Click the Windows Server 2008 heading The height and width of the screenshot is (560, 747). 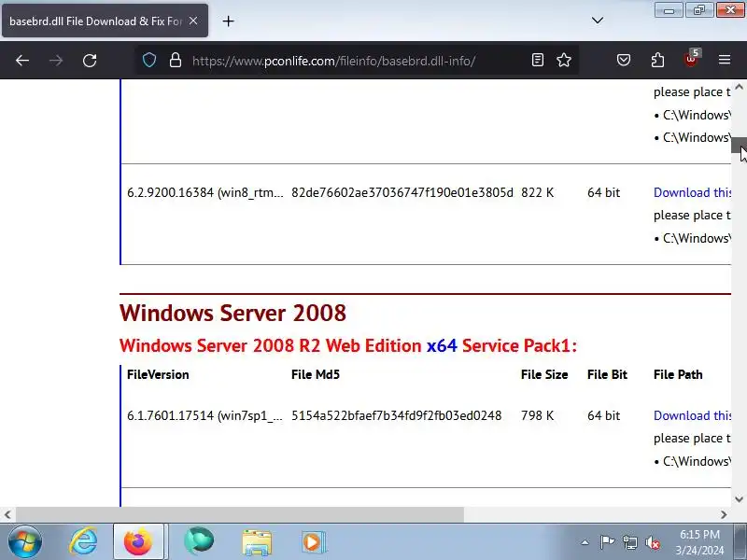233,313
